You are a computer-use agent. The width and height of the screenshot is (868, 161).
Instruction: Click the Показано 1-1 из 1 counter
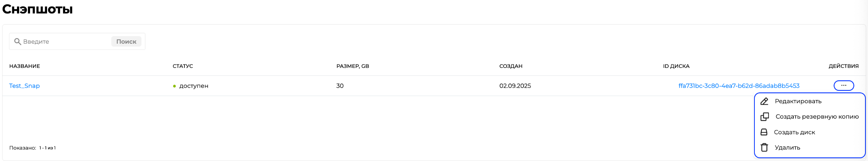pos(33,148)
